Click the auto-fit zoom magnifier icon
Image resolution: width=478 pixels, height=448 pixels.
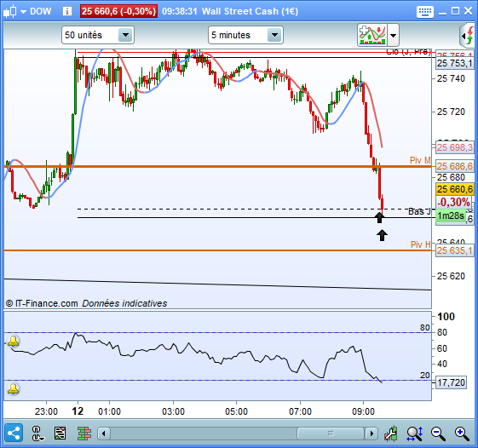(x=415, y=434)
